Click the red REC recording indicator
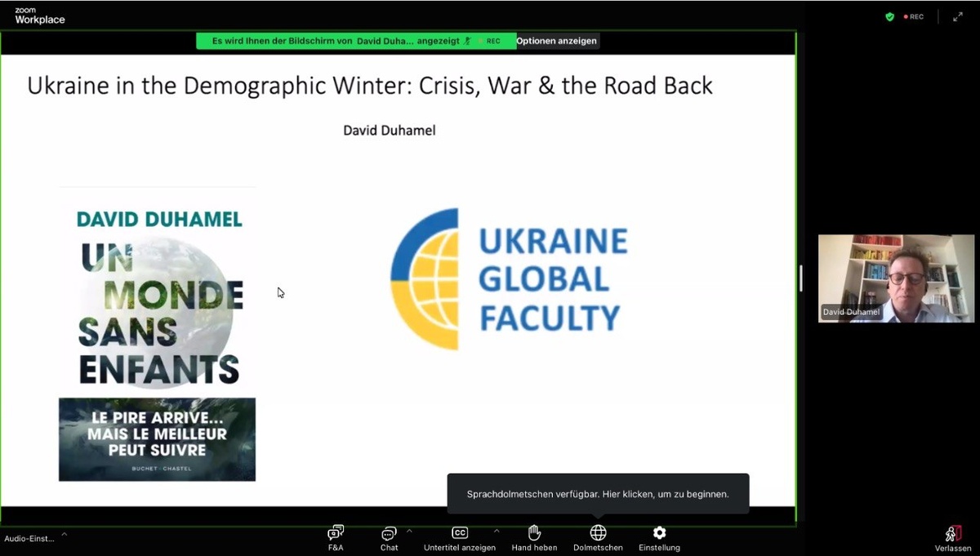The image size is (980, 556). [x=914, y=16]
